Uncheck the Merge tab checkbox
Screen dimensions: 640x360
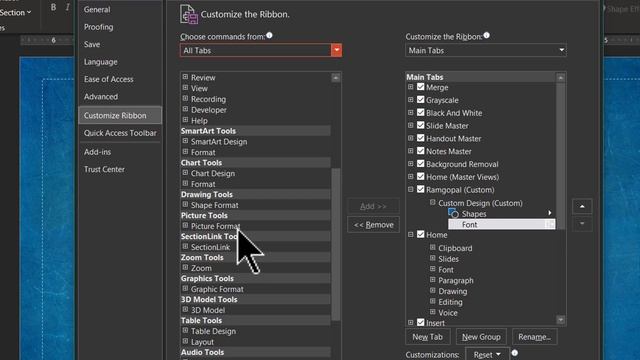tap(421, 87)
